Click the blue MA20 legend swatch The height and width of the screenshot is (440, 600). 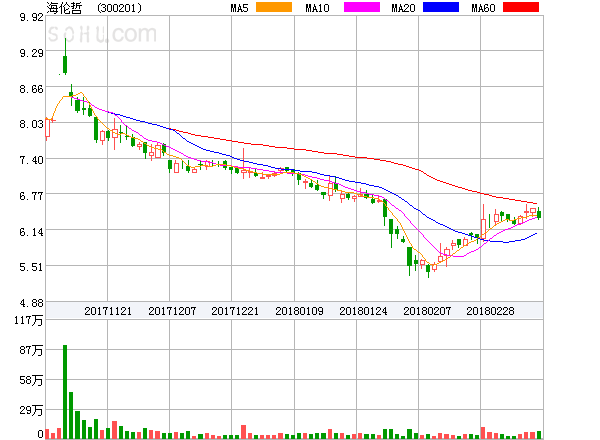pyautogui.click(x=441, y=7)
